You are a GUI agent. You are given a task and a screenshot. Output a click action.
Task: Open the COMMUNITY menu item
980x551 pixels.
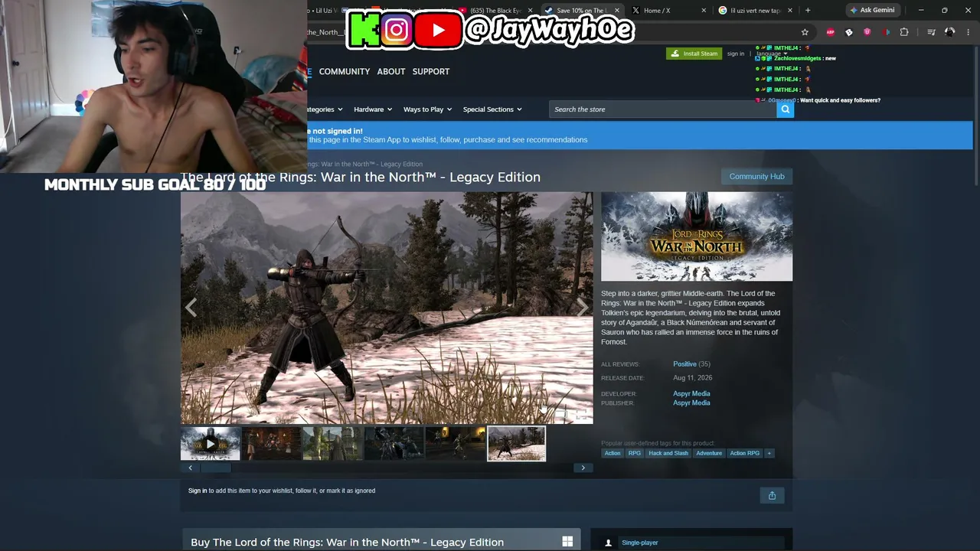(x=345, y=71)
